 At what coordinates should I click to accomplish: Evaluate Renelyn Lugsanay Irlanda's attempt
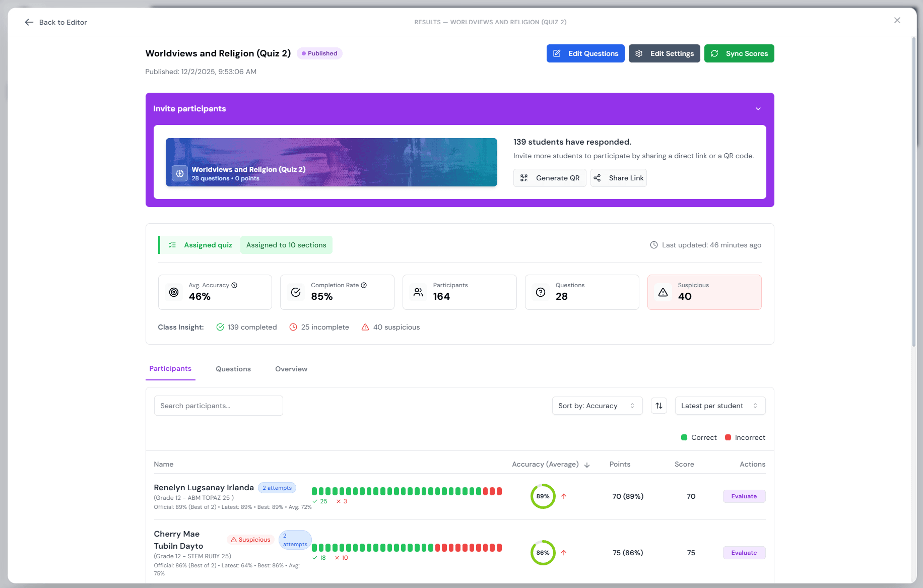coord(744,496)
